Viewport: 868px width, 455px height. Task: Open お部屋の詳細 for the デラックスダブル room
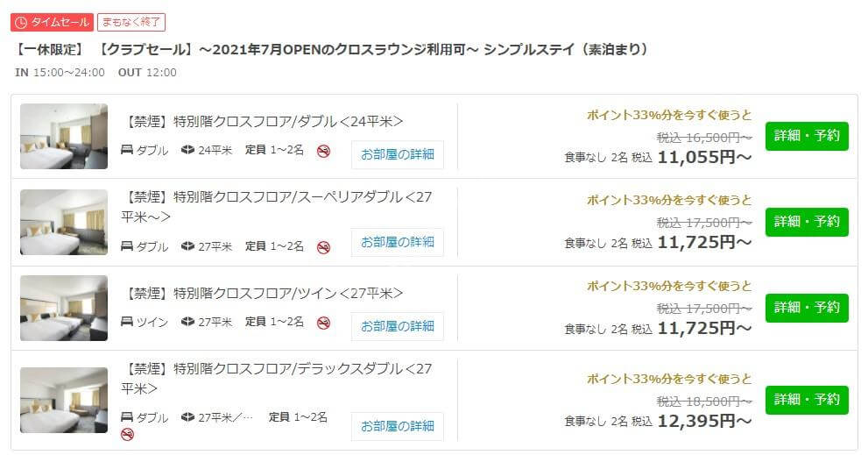pos(398,426)
